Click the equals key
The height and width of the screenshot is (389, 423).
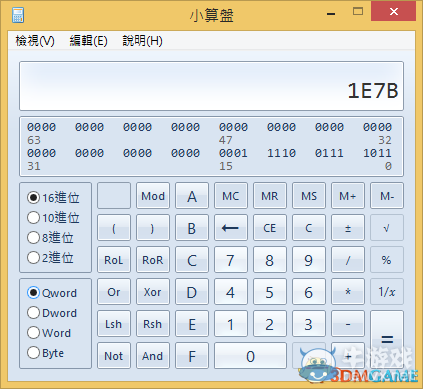point(387,340)
